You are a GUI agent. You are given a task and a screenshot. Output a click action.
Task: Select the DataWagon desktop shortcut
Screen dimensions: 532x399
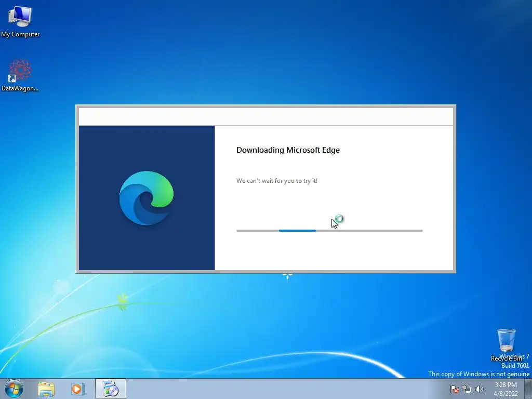(x=20, y=75)
